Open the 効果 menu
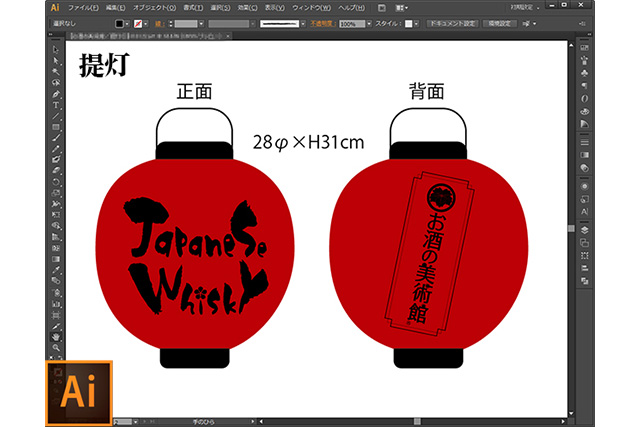Viewport: 640px width, 427px height. [x=247, y=8]
